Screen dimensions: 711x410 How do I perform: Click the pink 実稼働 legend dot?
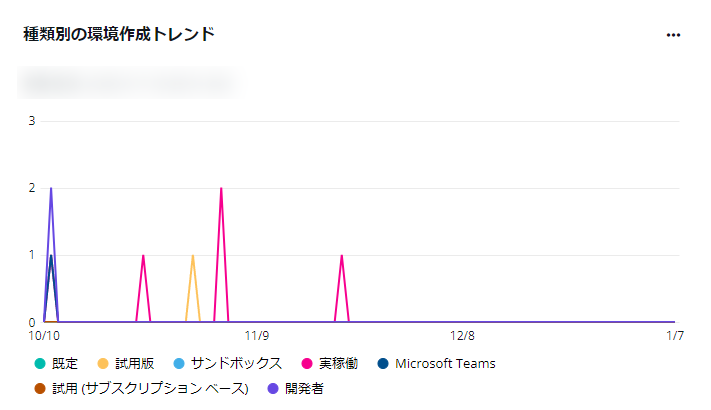tap(307, 363)
